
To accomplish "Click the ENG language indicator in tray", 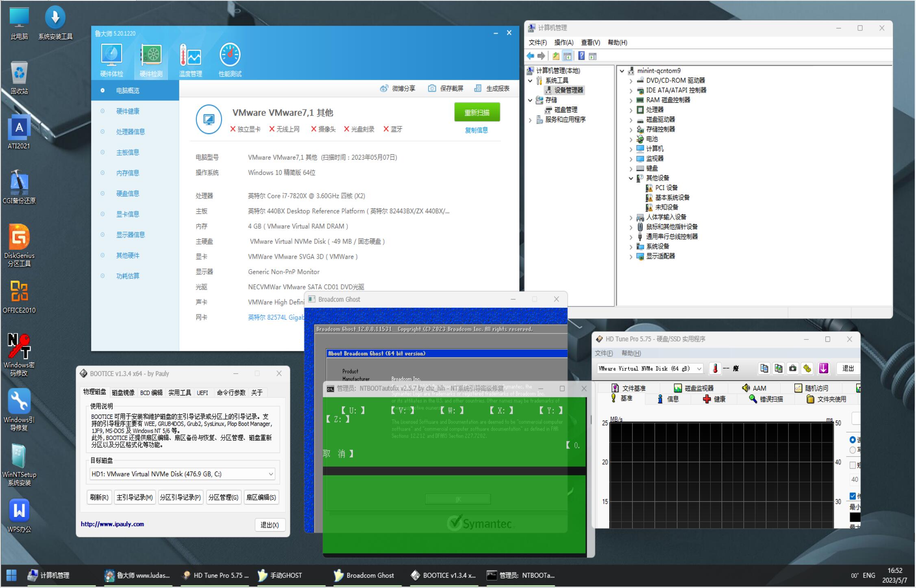I will [869, 575].
